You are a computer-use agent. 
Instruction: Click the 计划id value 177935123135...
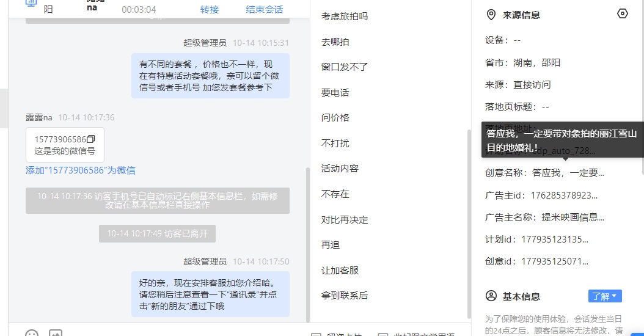point(554,239)
